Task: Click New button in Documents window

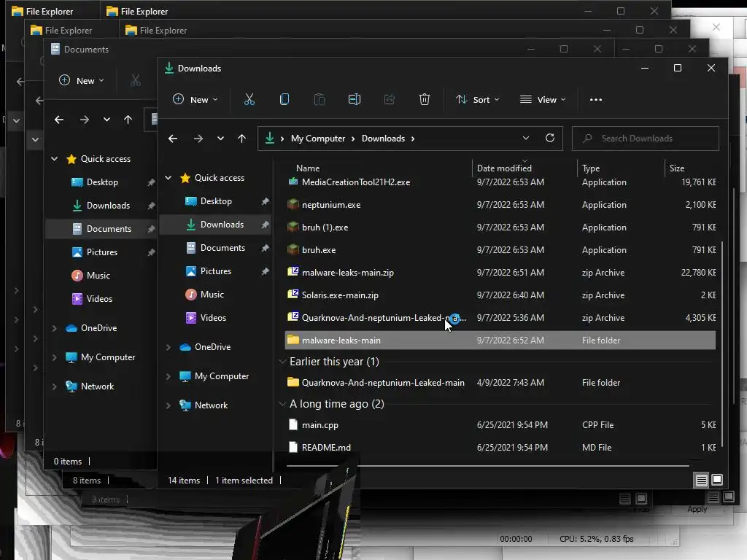Action: (81, 80)
